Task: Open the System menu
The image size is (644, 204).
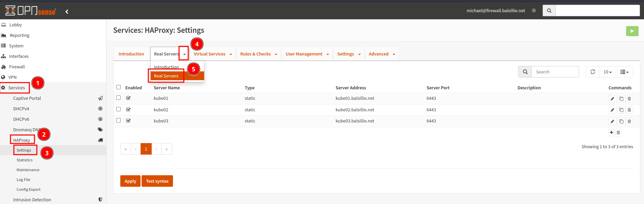Action: point(16,46)
